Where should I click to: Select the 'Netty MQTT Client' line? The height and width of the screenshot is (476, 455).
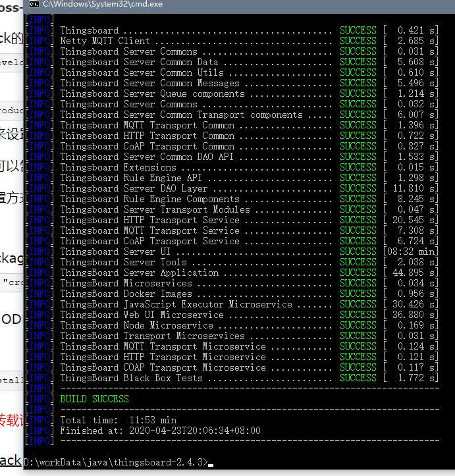tap(232, 41)
